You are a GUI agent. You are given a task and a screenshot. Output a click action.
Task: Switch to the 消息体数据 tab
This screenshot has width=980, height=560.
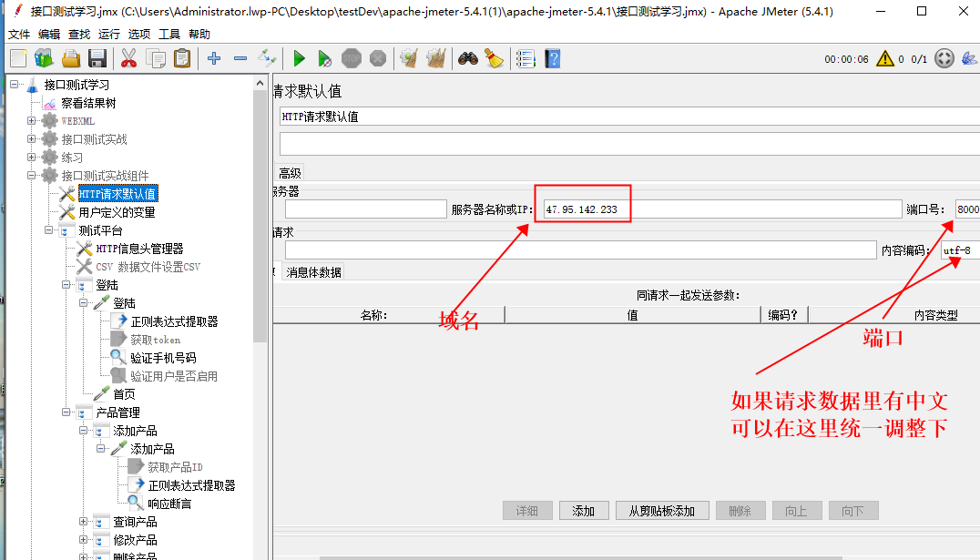coord(313,272)
